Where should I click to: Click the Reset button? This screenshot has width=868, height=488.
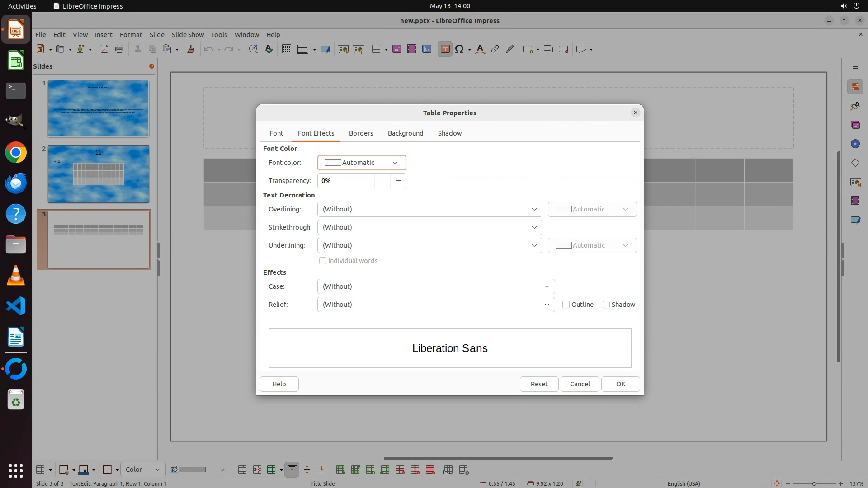pos(539,384)
